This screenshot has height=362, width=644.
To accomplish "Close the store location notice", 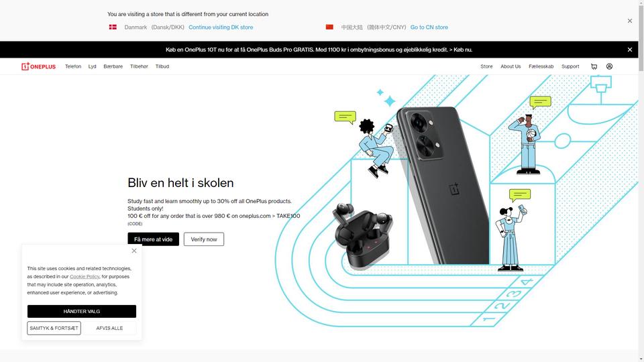I will coord(630,21).
